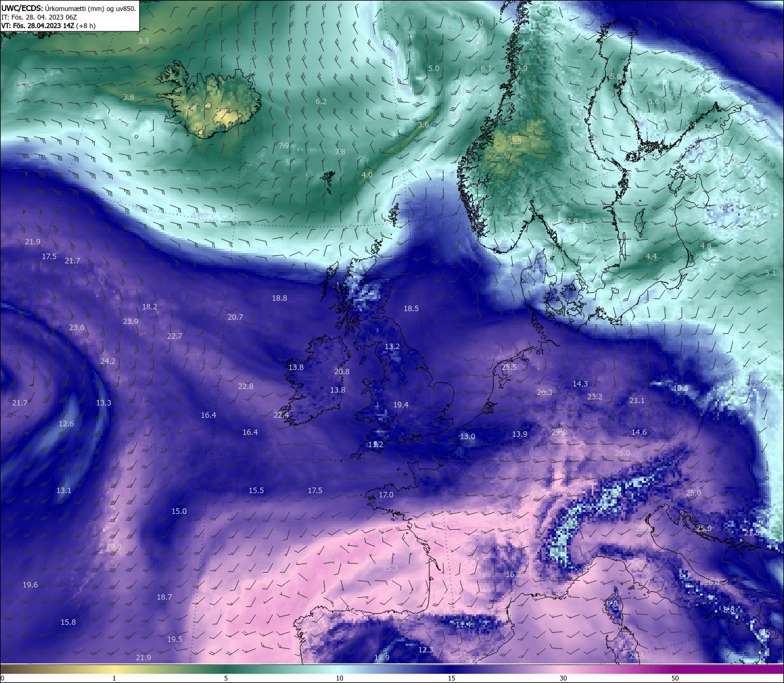Viewport: 784px width, 683px height.
Task: Click the 7.9 value label
Action: (x=284, y=146)
